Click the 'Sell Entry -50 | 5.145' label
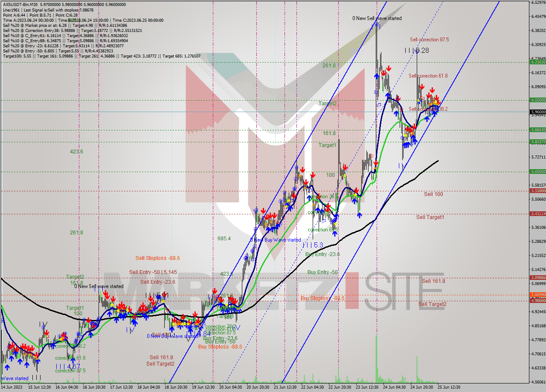The image size is (546, 392). (x=153, y=272)
